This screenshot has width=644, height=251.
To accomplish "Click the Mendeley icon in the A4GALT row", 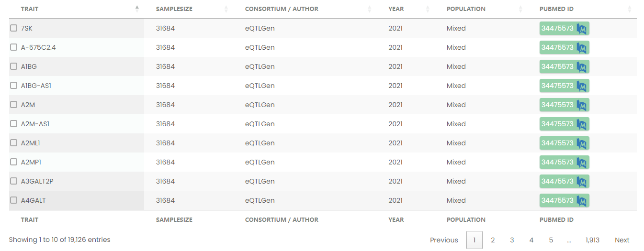I will pos(582,201).
